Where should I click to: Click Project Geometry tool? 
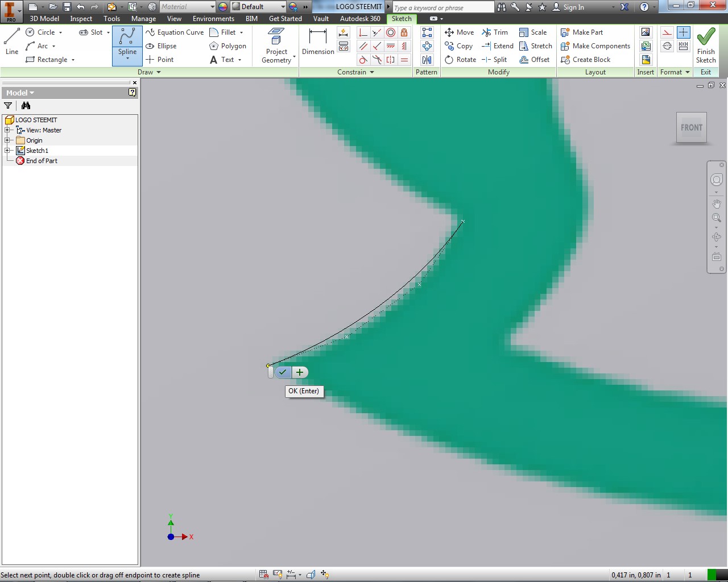click(x=276, y=45)
